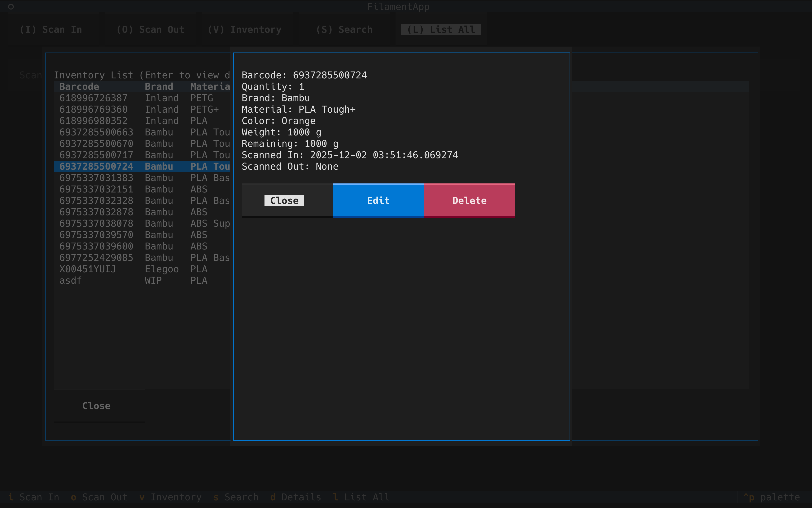Click the footer 'd Details' shortcut

click(296, 497)
